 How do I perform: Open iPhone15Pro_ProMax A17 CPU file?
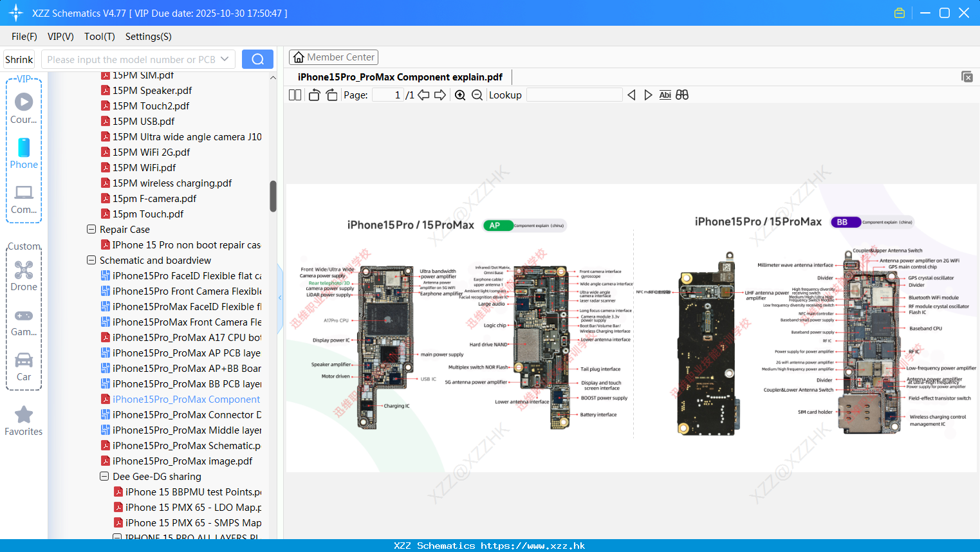click(x=181, y=337)
